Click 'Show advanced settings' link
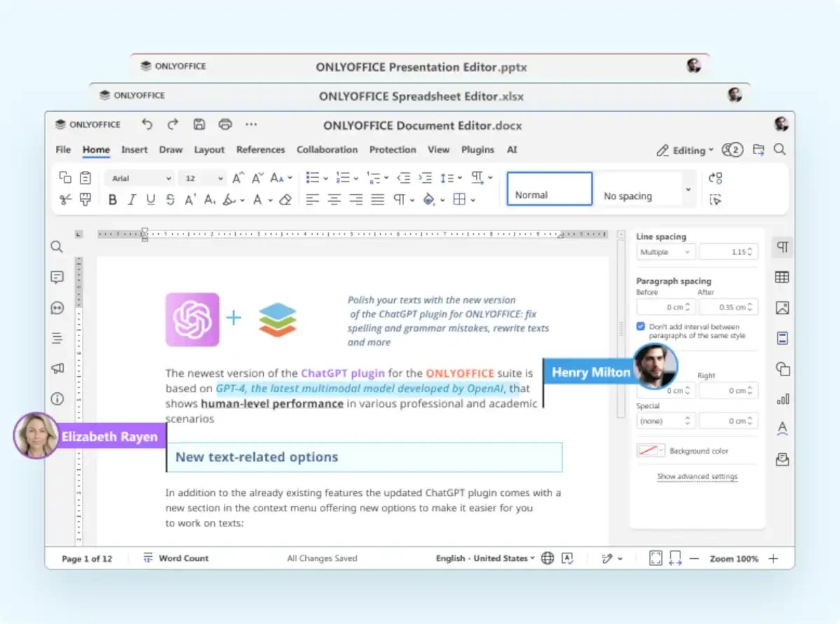 pos(697,476)
